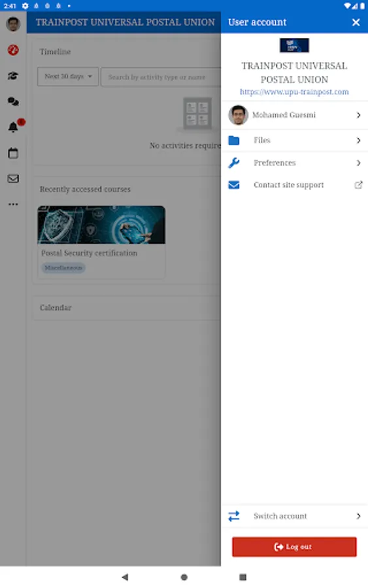Screen dimensions: 368x588
Task: Tap the Recently accessed courses heading
Action: (85, 189)
